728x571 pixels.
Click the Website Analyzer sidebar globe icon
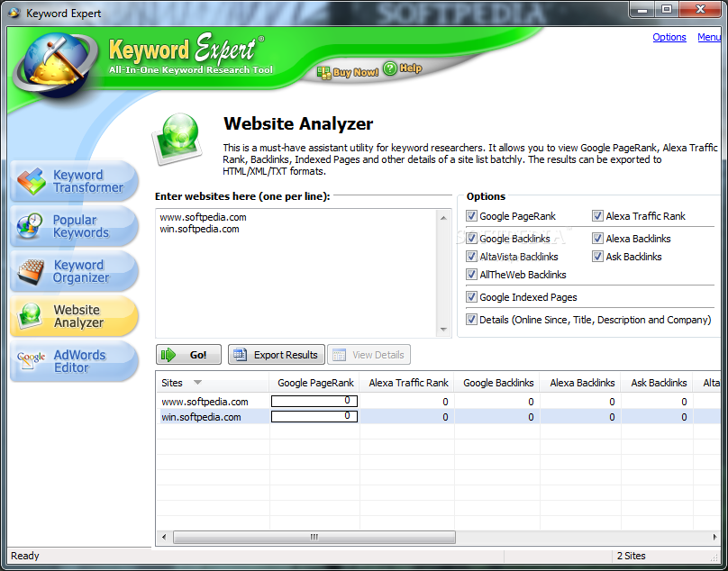[31, 317]
